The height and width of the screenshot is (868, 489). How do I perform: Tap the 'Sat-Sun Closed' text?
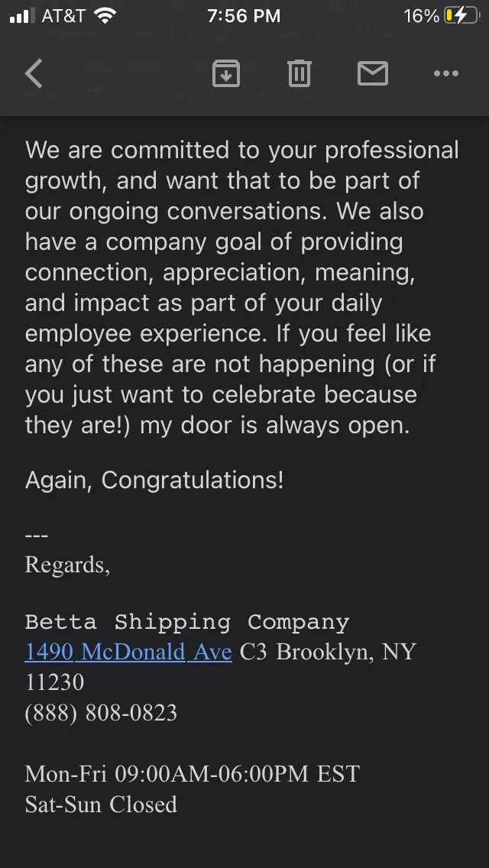coord(101,805)
